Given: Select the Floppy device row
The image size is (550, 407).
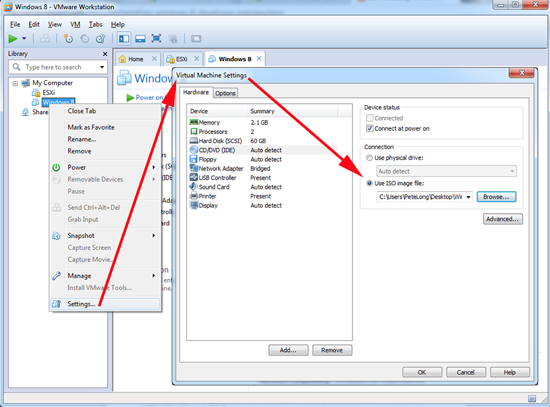Looking at the screenshot, I should point(263,159).
